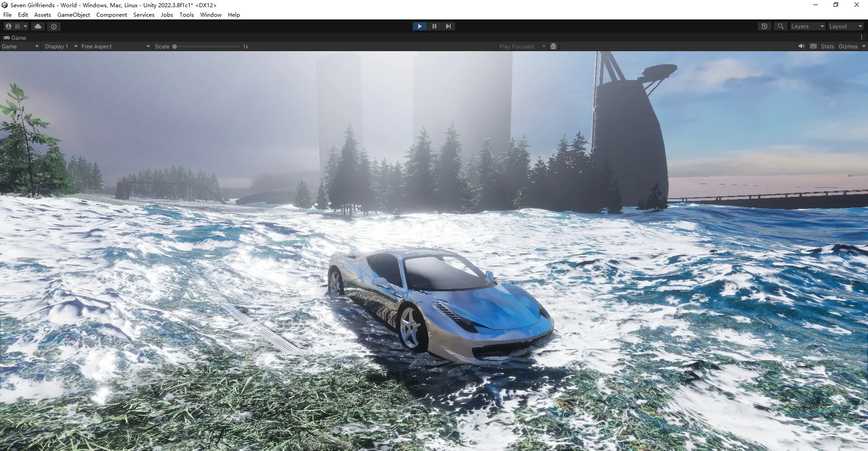Adjust the Scale slider
This screenshot has width=868, height=451.
pos(175,46)
